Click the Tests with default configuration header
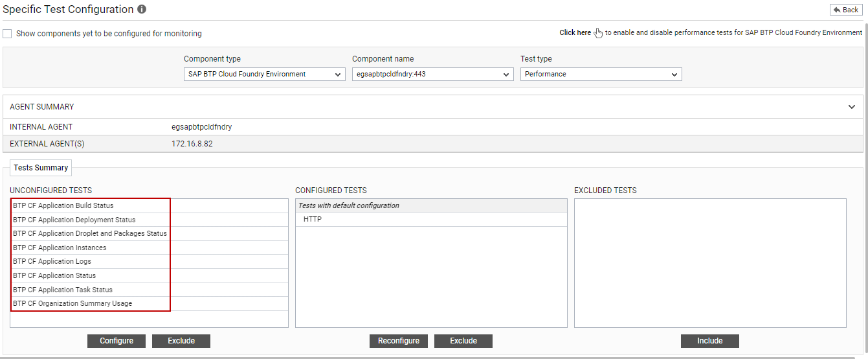868x359 pixels. coord(431,205)
